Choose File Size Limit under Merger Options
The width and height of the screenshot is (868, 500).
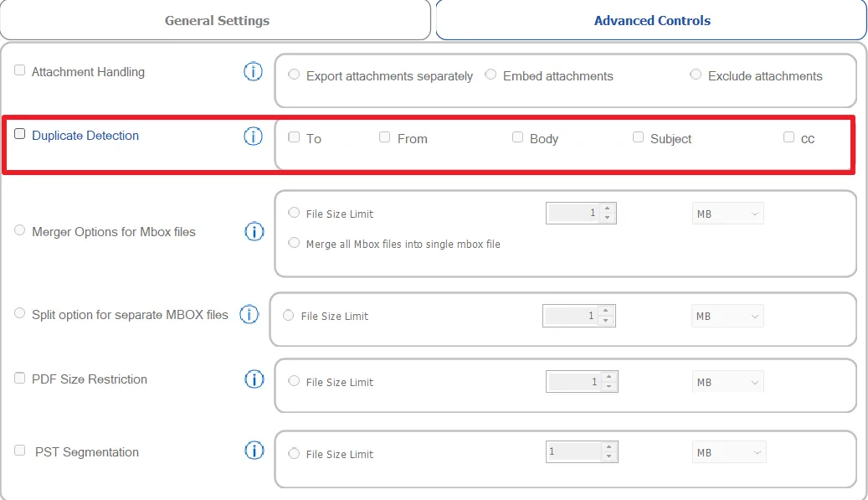point(294,214)
